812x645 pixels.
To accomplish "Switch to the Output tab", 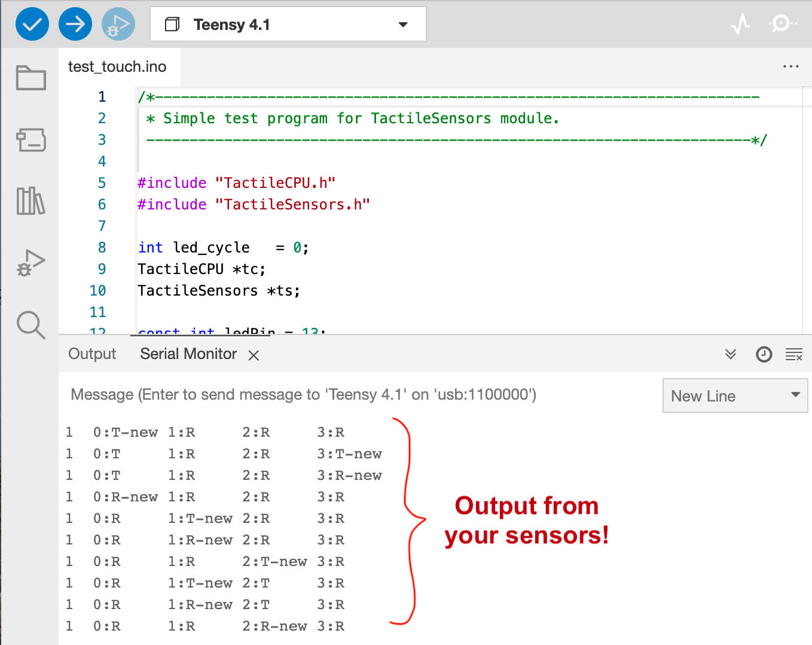I will 92,354.
